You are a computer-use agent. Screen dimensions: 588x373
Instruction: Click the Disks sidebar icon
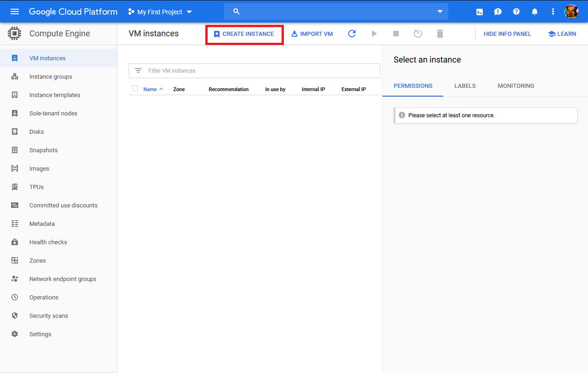click(x=15, y=132)
